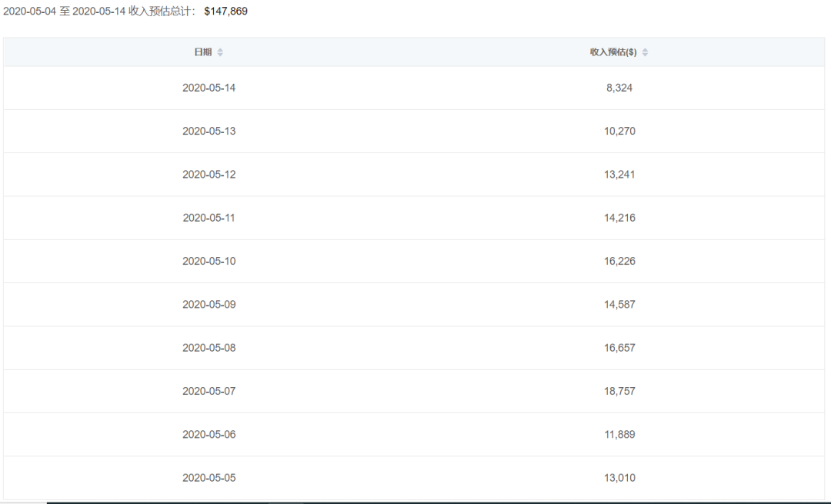The height and width of the screenshot is (504, 831).
Task: Click the 2020-05-10 date entry
Action: click(209, 261)
